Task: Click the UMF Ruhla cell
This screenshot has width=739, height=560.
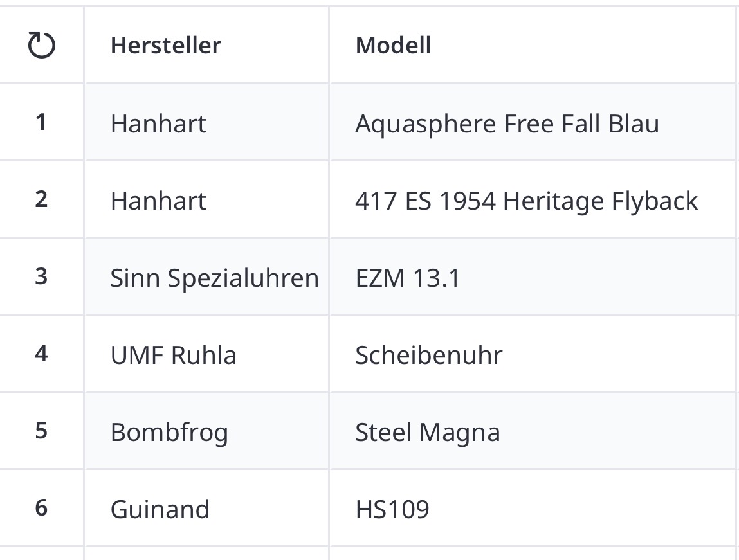Action: pyautogui.click(x=173, y=355)
